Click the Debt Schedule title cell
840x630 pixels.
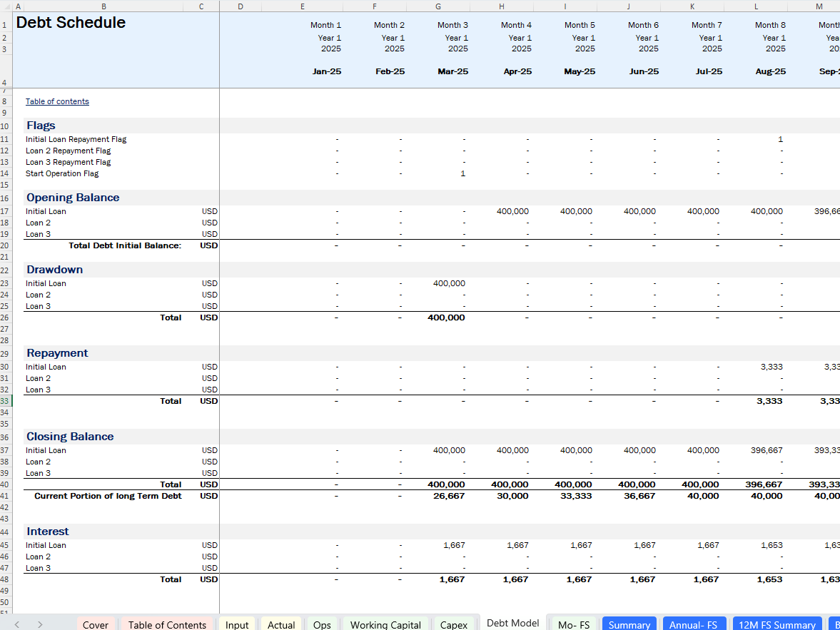click(71, 23)
